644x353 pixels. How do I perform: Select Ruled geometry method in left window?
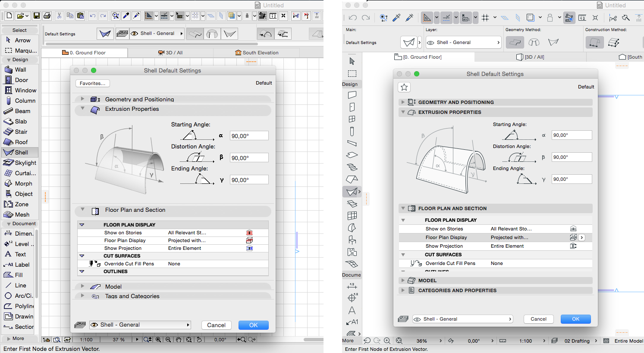[x=229, y=34]
